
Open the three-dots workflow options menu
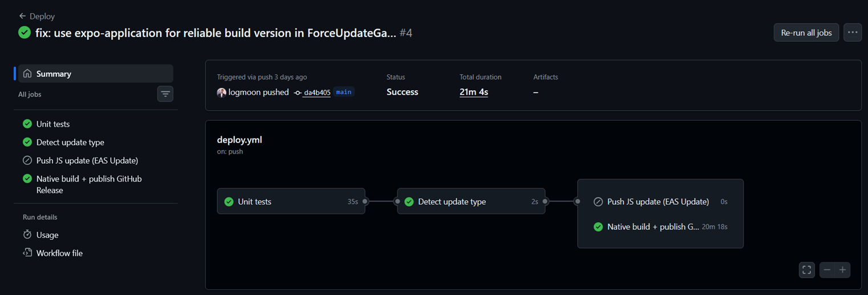point(853,33)
